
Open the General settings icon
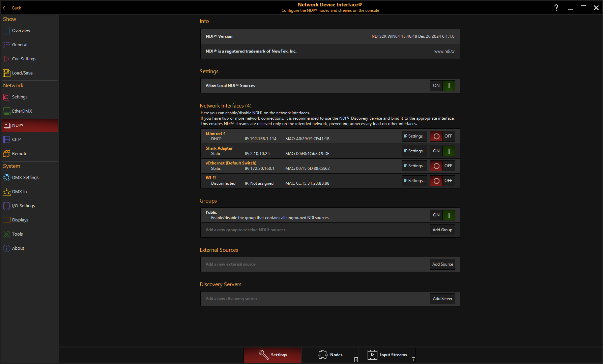[x=6, y=45]
